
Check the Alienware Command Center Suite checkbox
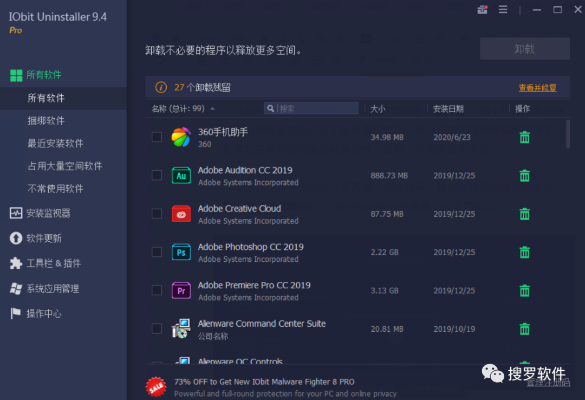tap(157, 329)
